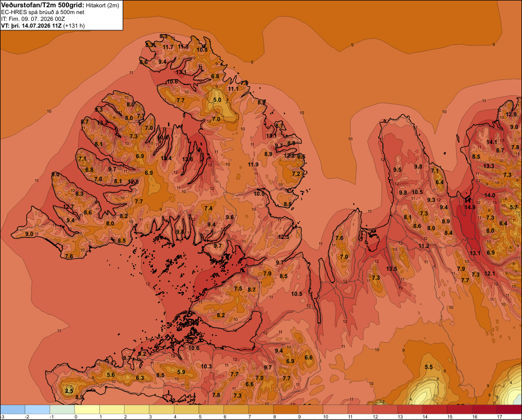The height and width of the screenshot is (420, 522).
Task: Select the legend swatch between 0 and 1
Action: coord(87,410)
